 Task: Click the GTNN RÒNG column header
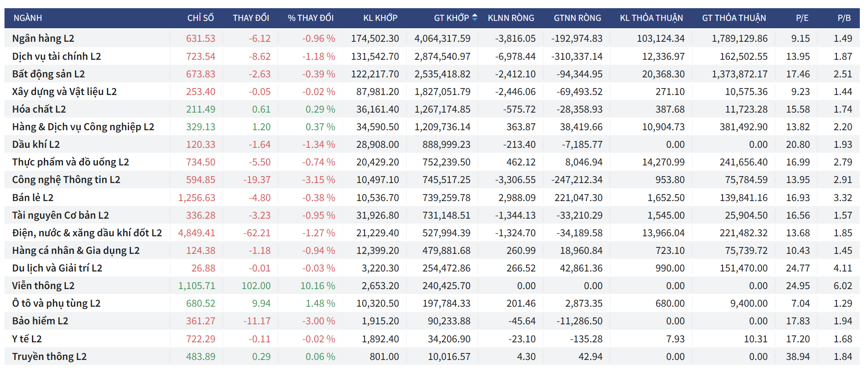click(577, 18)
